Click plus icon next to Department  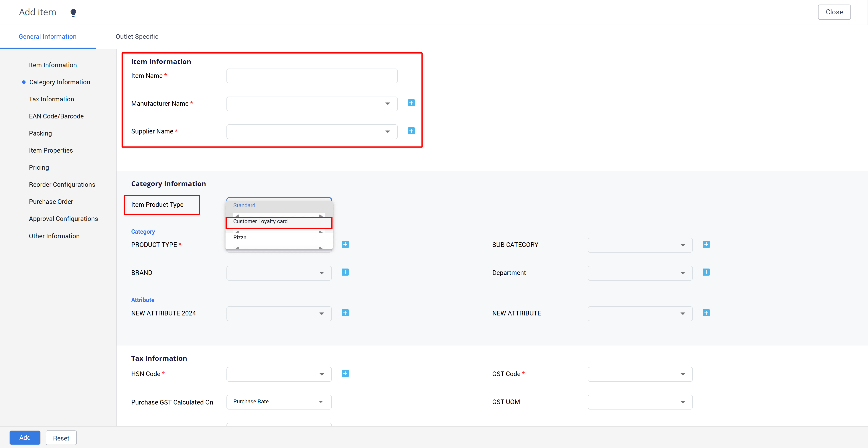pos(706,272)
